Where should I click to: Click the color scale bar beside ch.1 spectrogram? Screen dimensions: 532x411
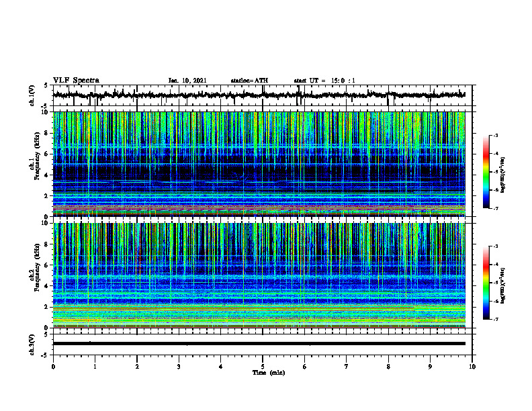(x=486, y=172)
